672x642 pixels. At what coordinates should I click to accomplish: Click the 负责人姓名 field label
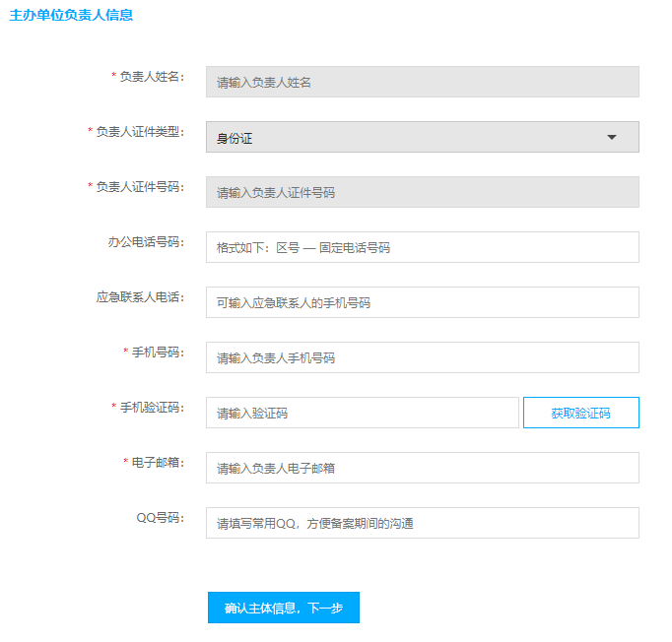(152, 77)
